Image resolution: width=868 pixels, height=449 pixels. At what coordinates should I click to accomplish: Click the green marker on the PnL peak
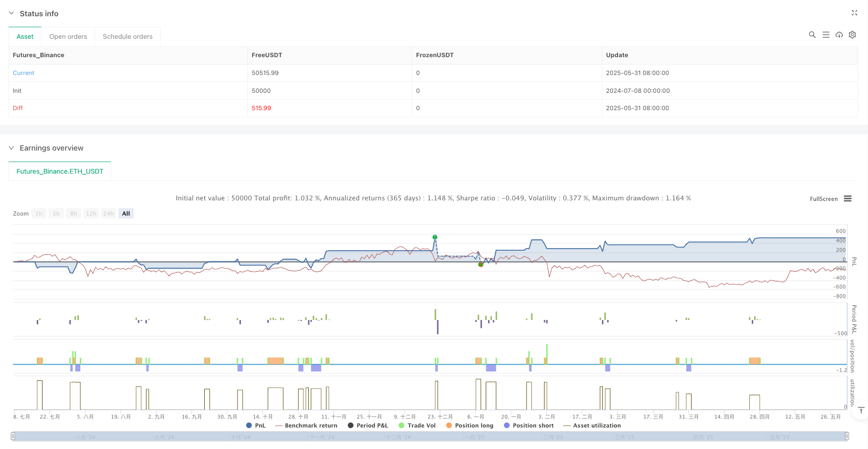pyautogui.click(x=435, y=237)
